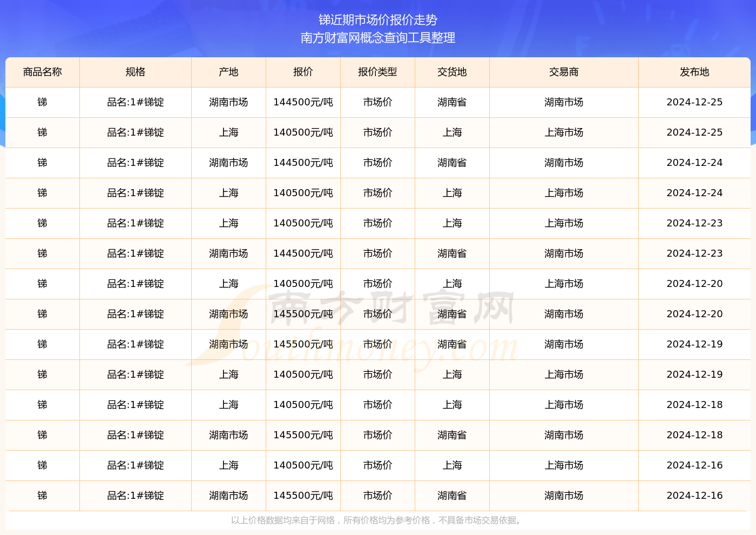756x535 pixels.
Task: Select 144500元/吨 price in the 2024-12-24 row
Action: pos(303,163)
